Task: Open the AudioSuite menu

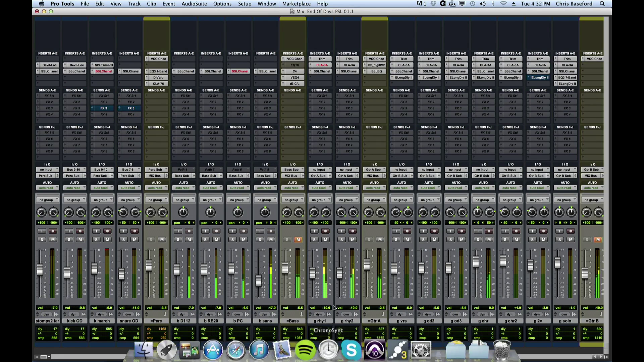Action: point(194,4)
